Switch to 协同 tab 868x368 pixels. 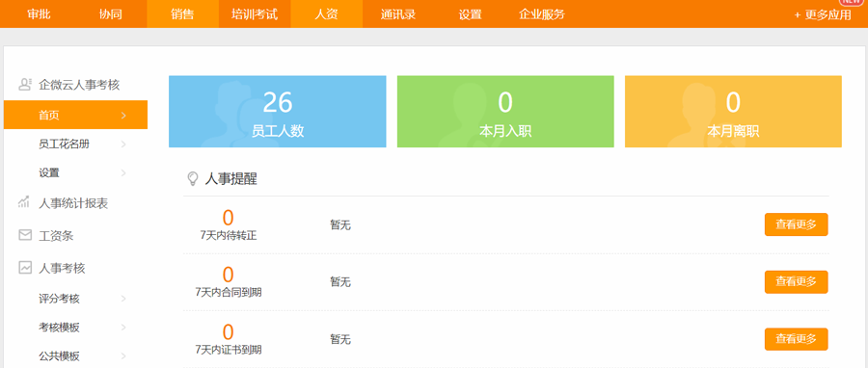click(x=111, y=14)
